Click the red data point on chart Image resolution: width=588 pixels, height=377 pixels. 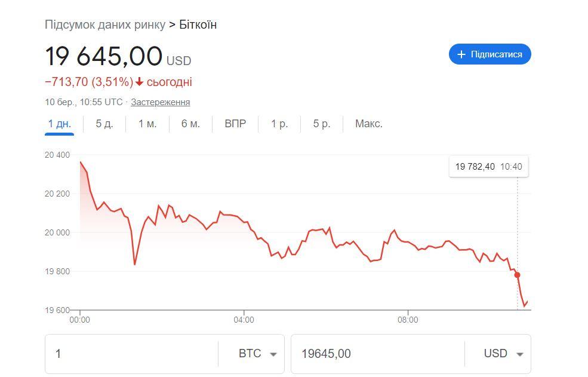click(518, 275)
